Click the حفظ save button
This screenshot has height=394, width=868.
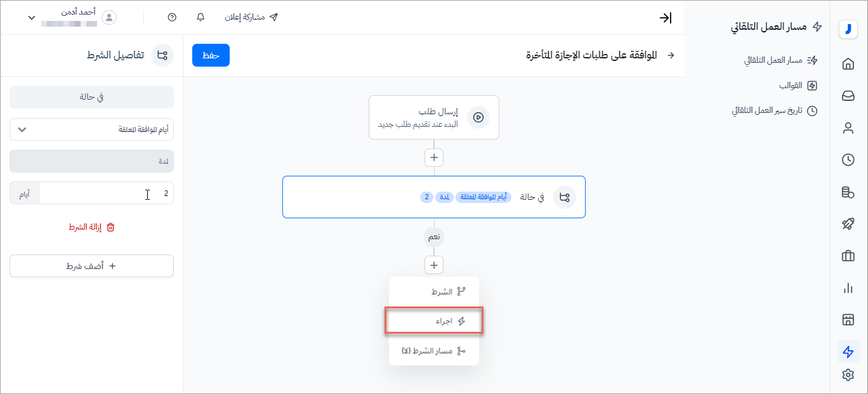[211, 55]
